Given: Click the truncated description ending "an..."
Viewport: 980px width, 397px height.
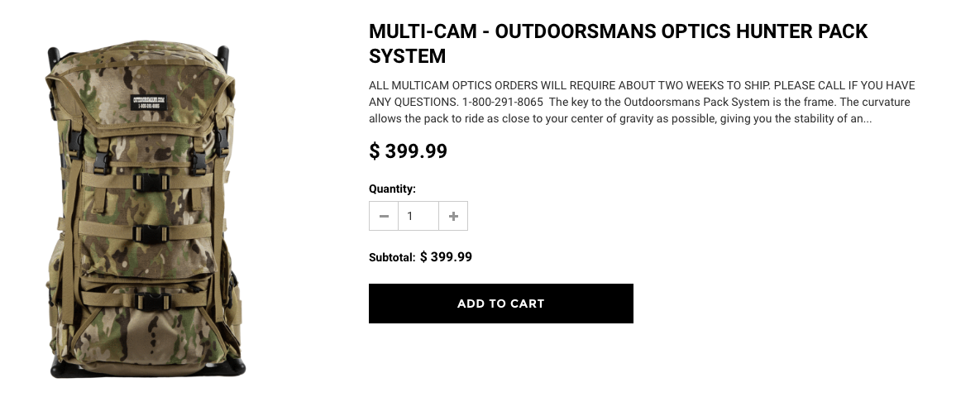Looking at the screenshot, I should point(620,119).
